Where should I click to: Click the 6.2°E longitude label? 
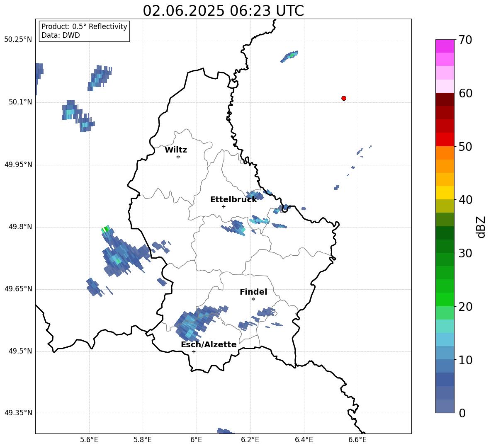(250, 440)
